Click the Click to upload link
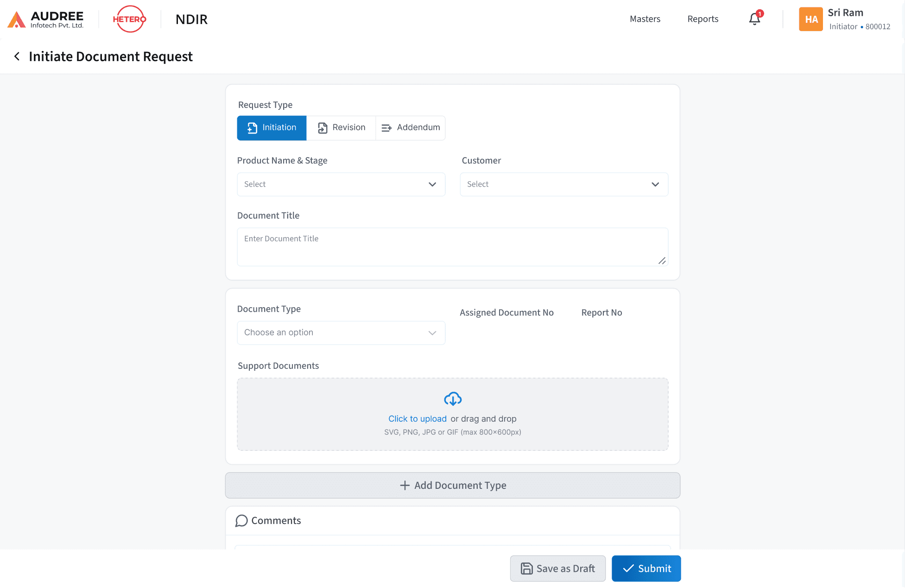The width and height of the screenshot is (905, 588). coord(417,418)
